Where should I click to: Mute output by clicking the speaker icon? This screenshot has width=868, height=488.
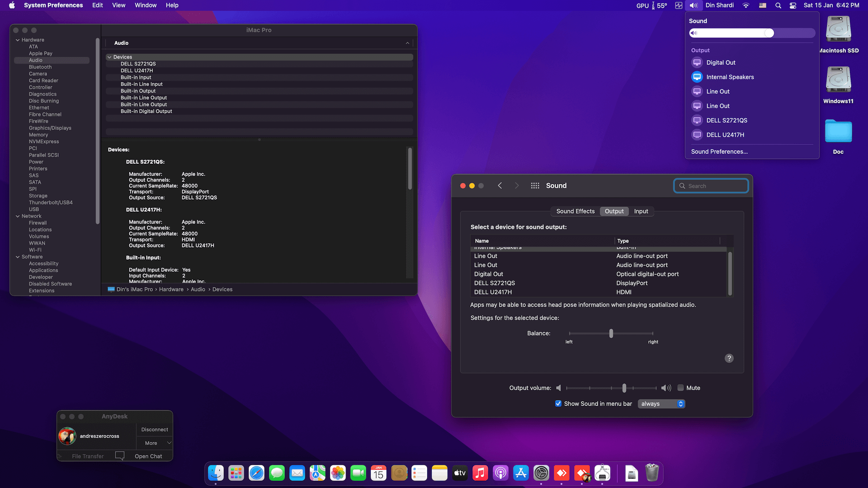pos(559,388)
